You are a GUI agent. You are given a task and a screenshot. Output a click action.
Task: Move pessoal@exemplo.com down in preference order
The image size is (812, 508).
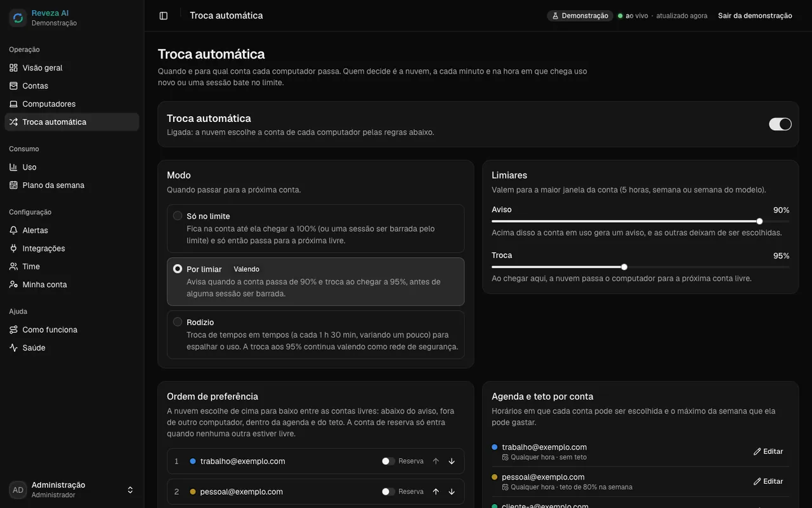[452, 491]
